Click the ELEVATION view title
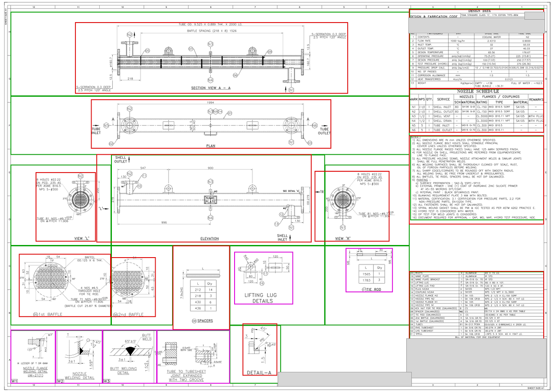This screenshot has width=555, height=392. coord(210,238)
